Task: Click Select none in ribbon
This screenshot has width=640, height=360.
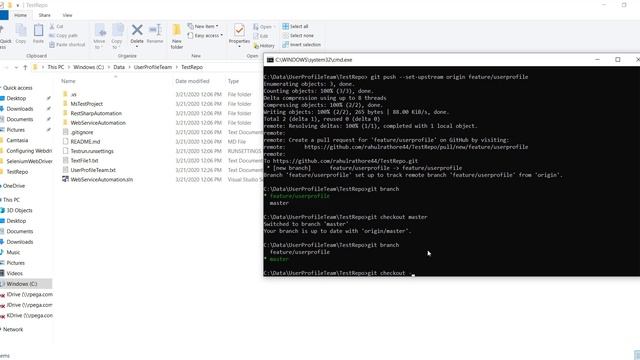Action: pos(298,36)
